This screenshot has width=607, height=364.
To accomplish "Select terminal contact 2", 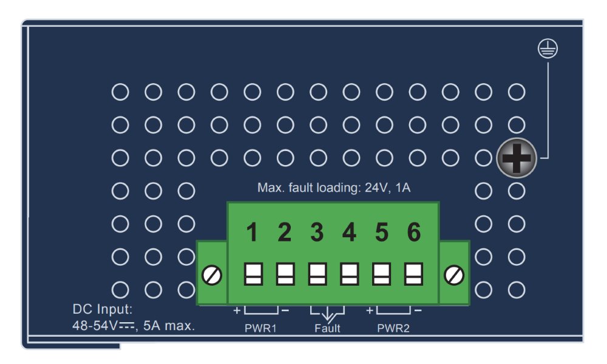I will pos(285,273).
